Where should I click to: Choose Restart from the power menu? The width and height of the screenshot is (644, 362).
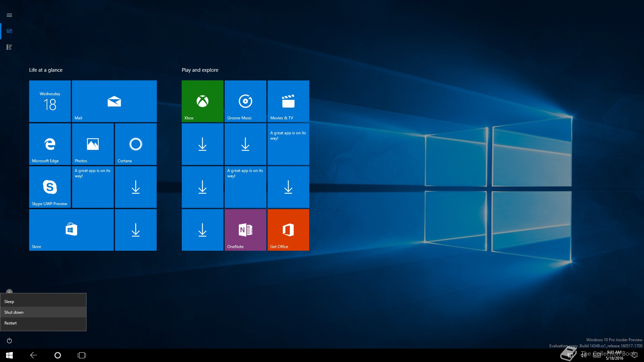(43, 323)
